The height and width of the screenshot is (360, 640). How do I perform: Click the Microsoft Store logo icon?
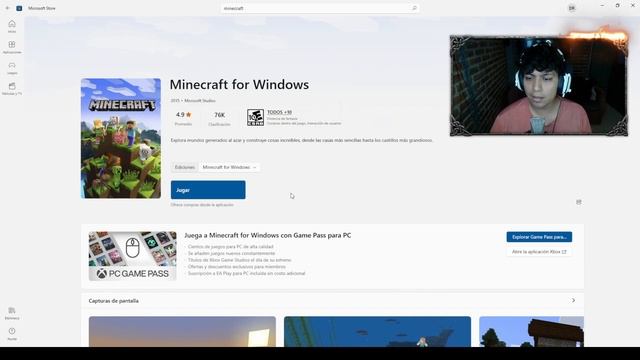tap(19, 8)
